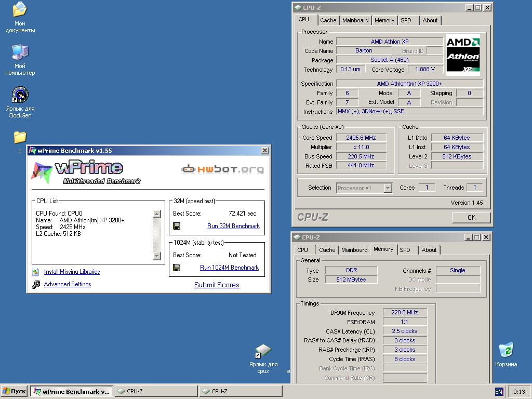Click the system clock showing 0:13
Image resolution: width=532 pixels, height=399 pixels.
coord(519,392)
